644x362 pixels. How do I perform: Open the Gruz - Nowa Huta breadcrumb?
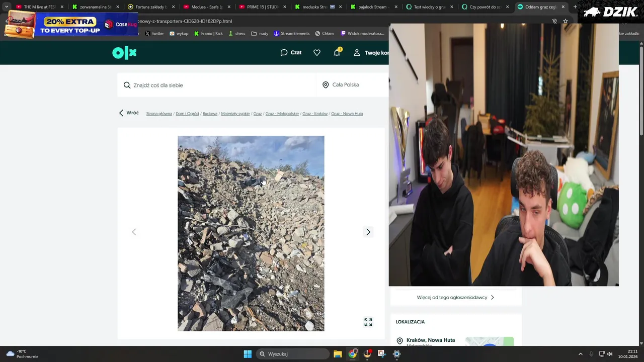[x=347, y=114]
